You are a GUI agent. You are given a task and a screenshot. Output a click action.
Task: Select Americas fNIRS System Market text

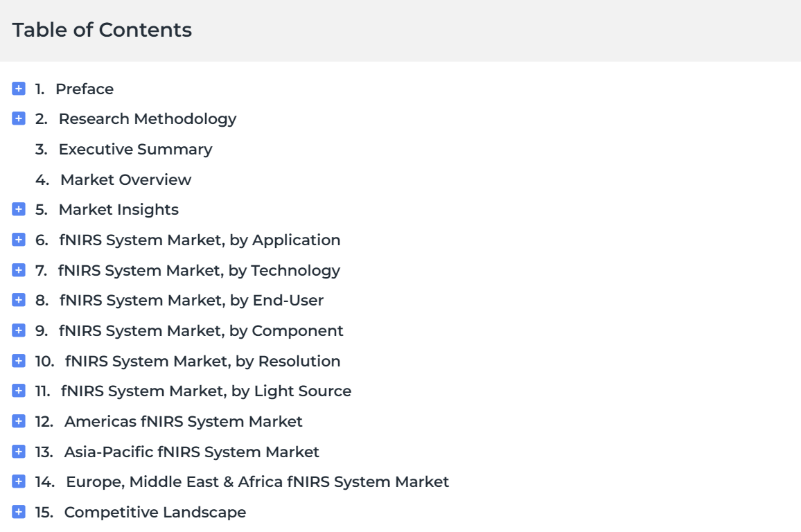[184, 421]
